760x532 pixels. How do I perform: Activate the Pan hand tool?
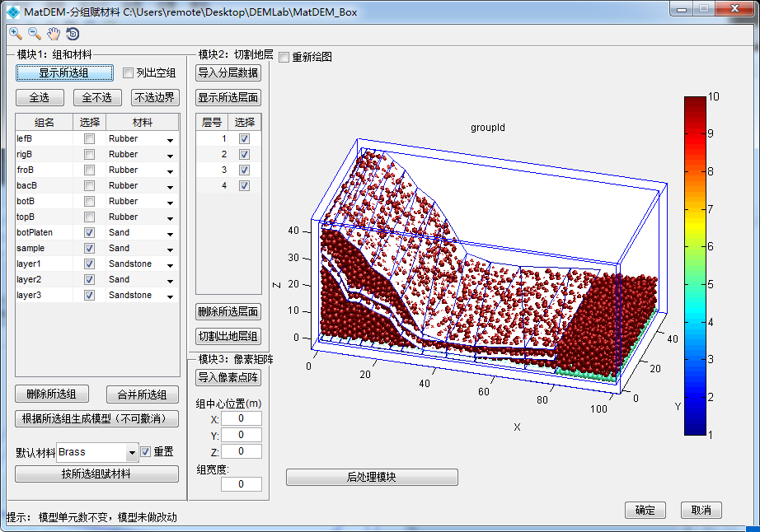click(x=54, y=34)
